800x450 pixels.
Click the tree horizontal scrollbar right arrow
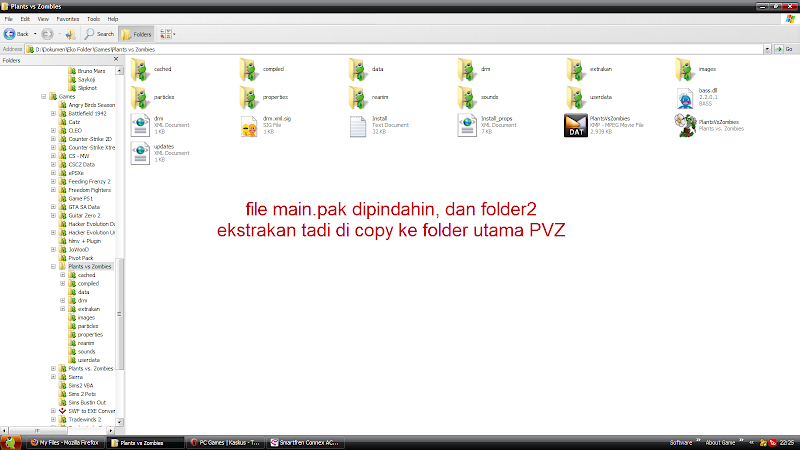pos(111,431)
